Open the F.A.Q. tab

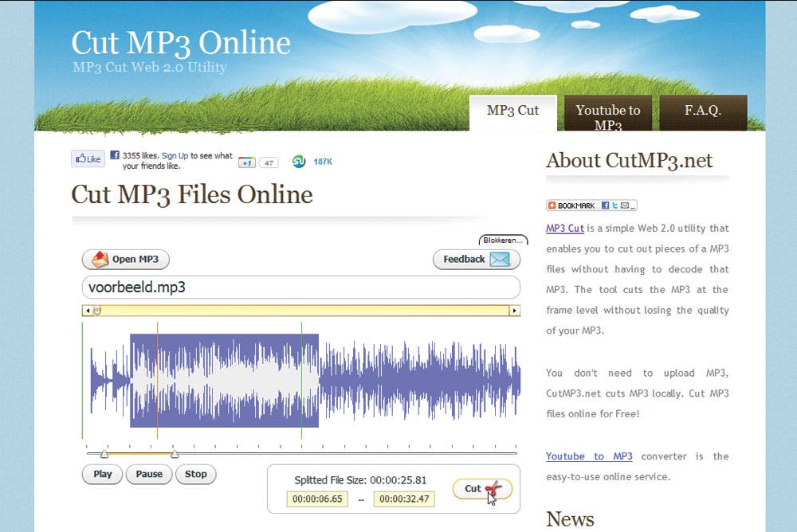pyautogui.click(x=703, y=112)
